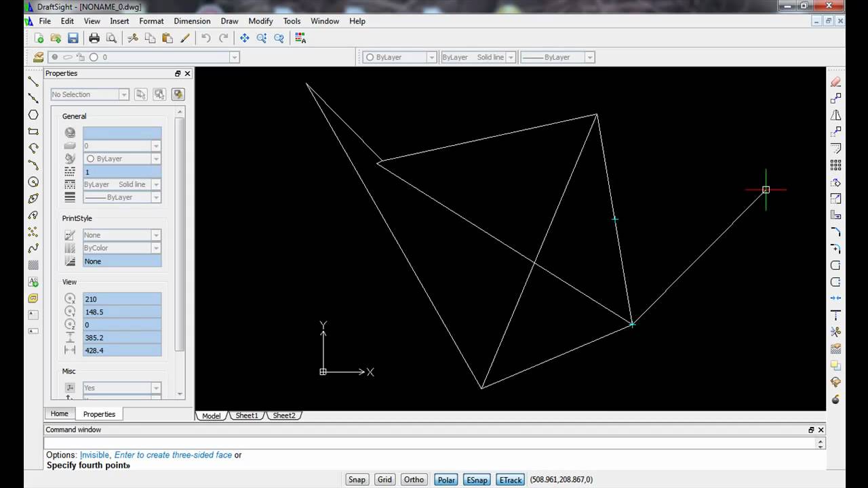868x488 pixels.
Task: Select the Pattern array tool
Action: click(835, 165)
